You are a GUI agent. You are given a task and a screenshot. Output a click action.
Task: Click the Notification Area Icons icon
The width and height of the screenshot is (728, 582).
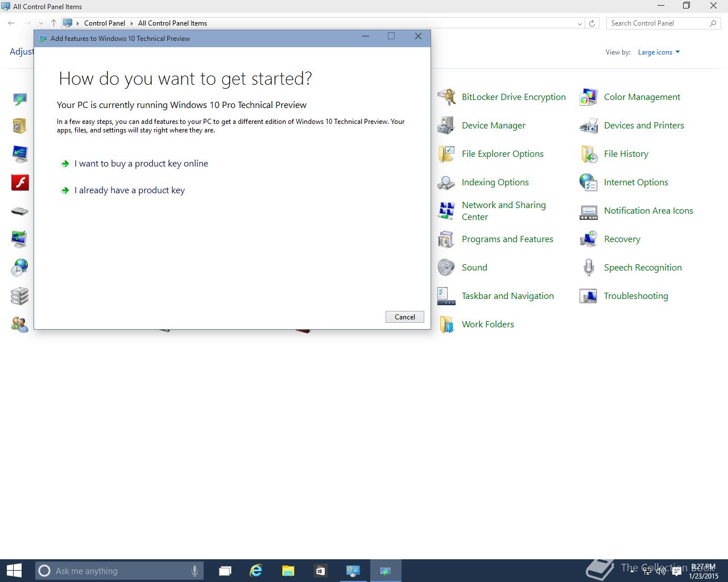(589, 212)
